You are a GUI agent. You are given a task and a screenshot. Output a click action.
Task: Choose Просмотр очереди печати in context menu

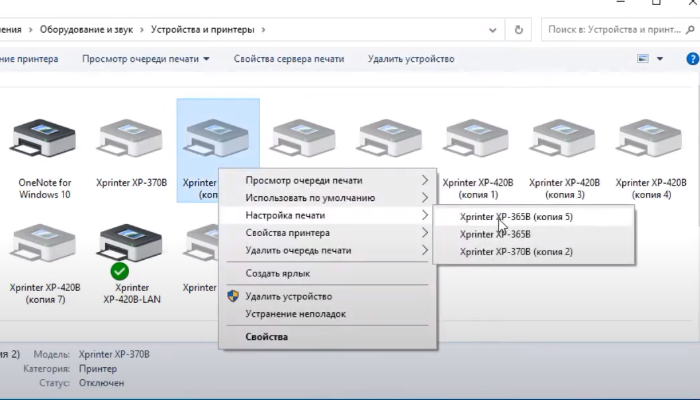pyautogui.click(x=327, y=180)
